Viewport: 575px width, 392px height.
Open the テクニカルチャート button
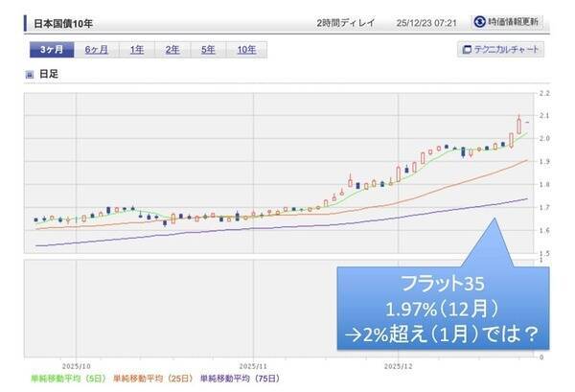click(500, 49)
